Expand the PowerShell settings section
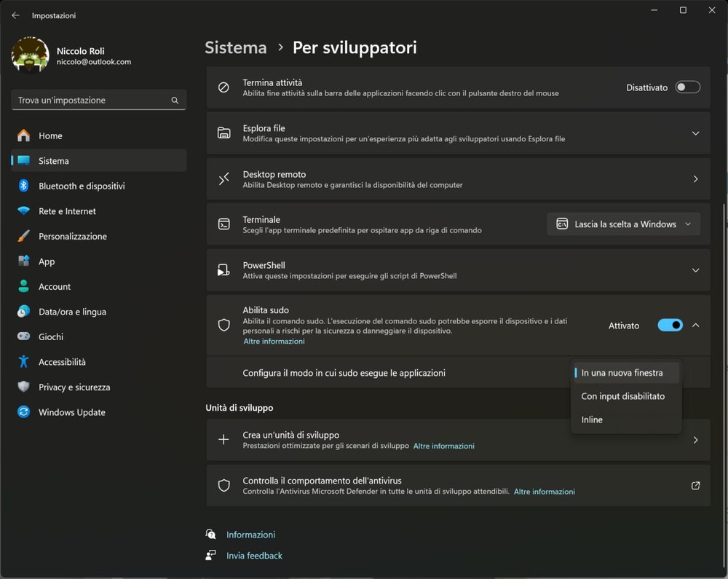The width and height of the screenshot is (728, 579). tap(695, 270)
